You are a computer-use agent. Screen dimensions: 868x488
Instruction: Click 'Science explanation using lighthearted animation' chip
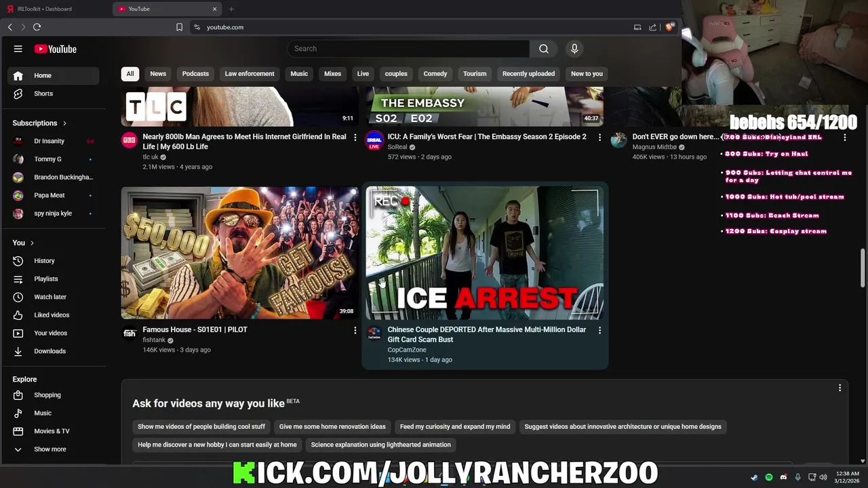pos(380,445)
